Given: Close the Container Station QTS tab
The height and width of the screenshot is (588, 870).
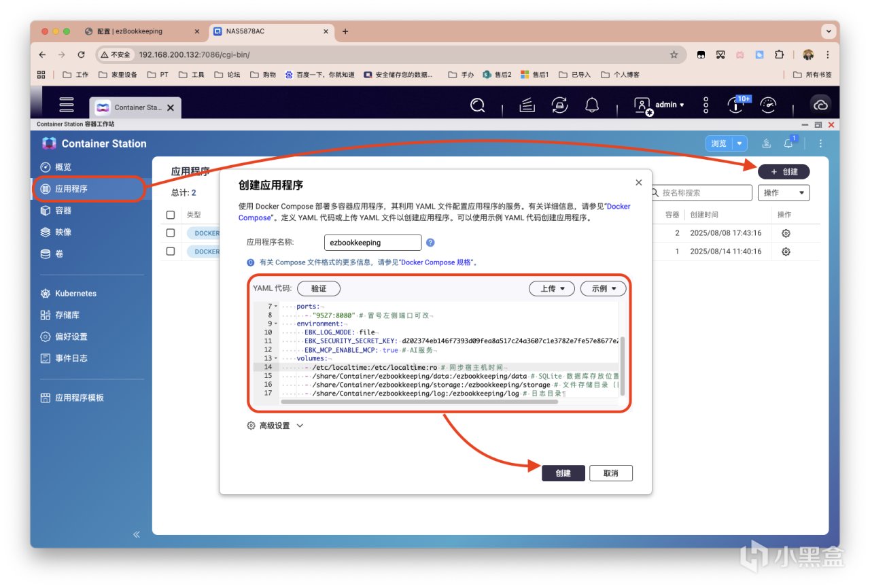Looking at the screenshot, I should (171, 107).
